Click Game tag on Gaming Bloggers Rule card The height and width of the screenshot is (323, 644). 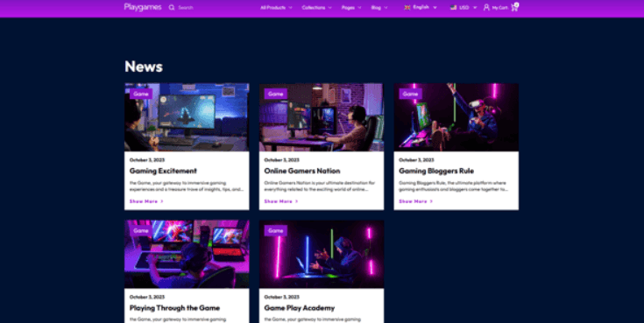410,94
